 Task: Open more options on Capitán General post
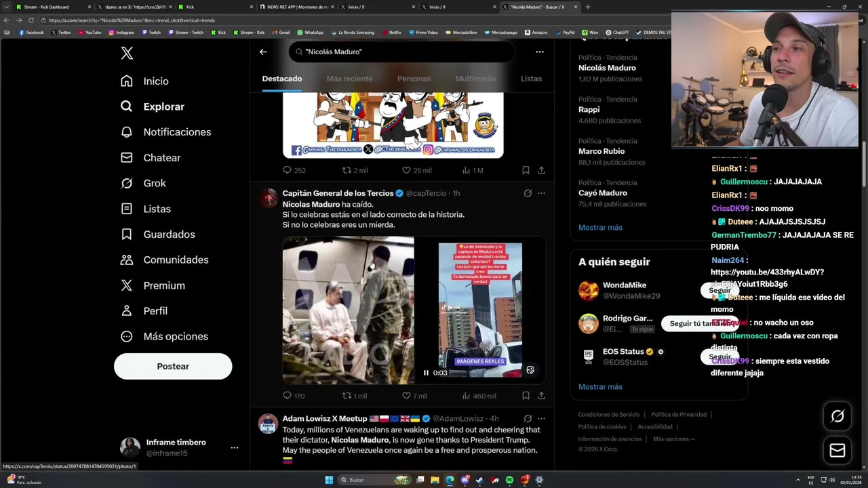(541, 193)
